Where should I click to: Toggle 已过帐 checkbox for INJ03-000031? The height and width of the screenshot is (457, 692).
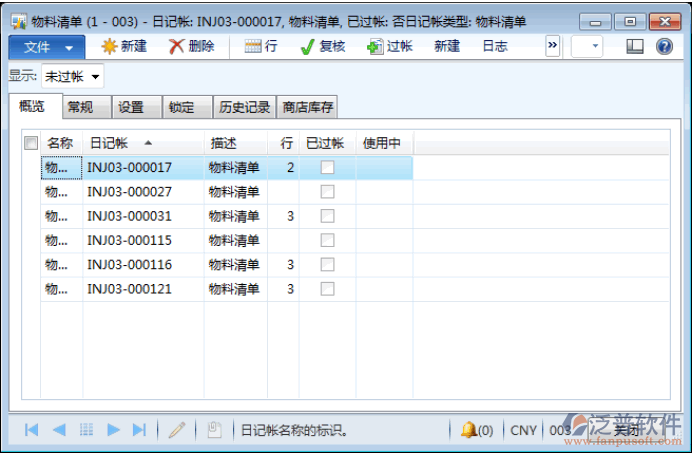click(x=327, y=216)
